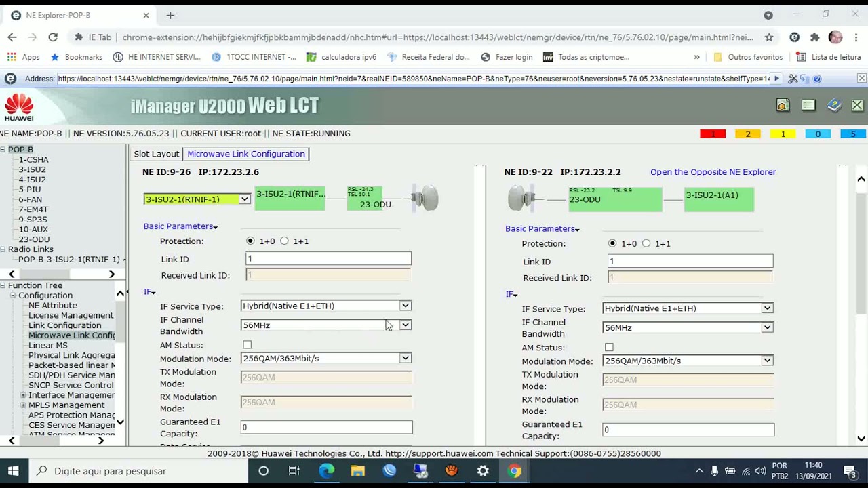This screenshot has width=868, height=488.
Task: Open Task View in the taskbar
Action: [294, 471]
